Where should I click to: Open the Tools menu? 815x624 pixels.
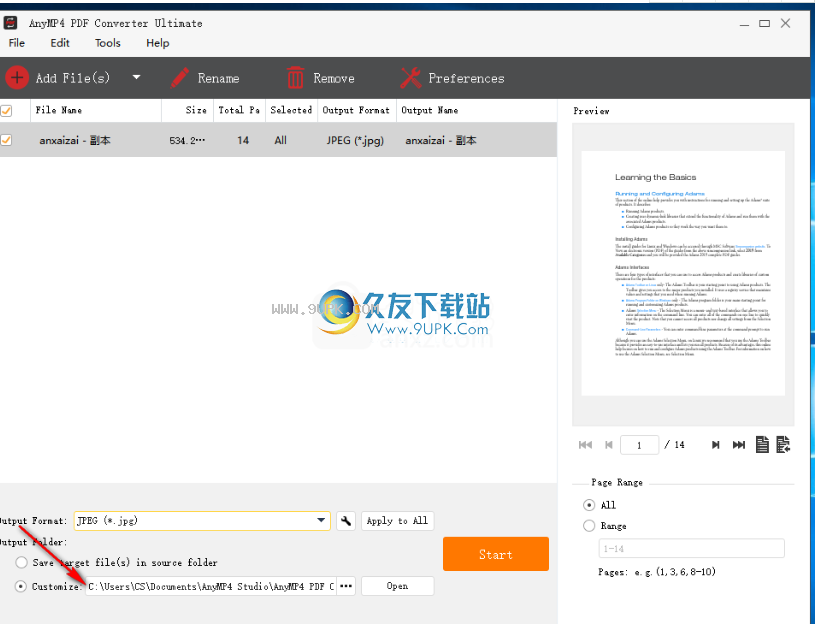point(108,43)
